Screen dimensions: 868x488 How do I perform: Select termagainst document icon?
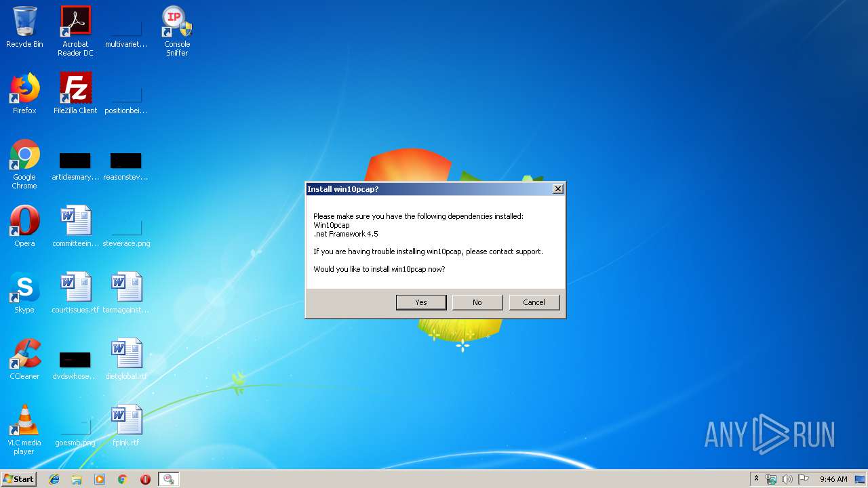(126, 293)
